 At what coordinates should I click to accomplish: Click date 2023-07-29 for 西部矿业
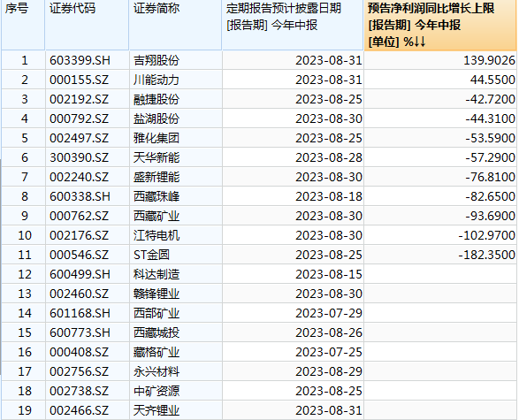(329, 313)
